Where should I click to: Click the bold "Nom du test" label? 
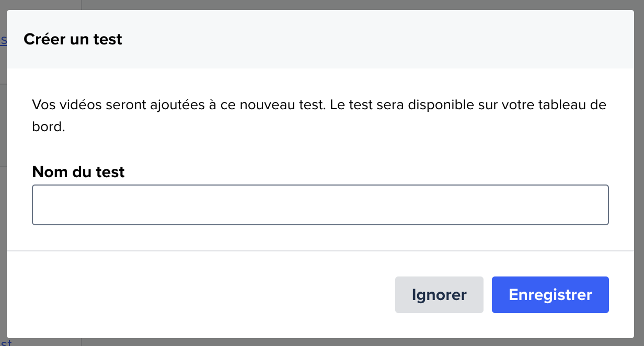tap(78, 171)
